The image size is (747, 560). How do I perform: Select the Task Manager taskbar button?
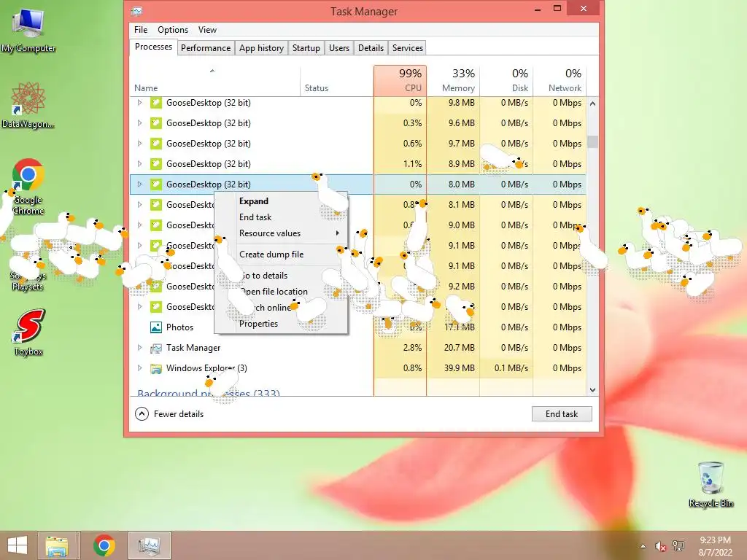coord(149,545)
